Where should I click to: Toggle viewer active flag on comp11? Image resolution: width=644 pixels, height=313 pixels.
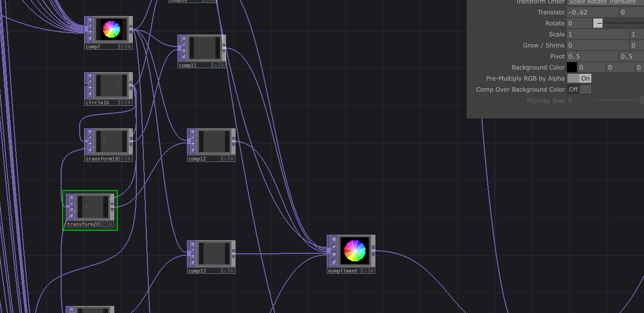[184, 39]
